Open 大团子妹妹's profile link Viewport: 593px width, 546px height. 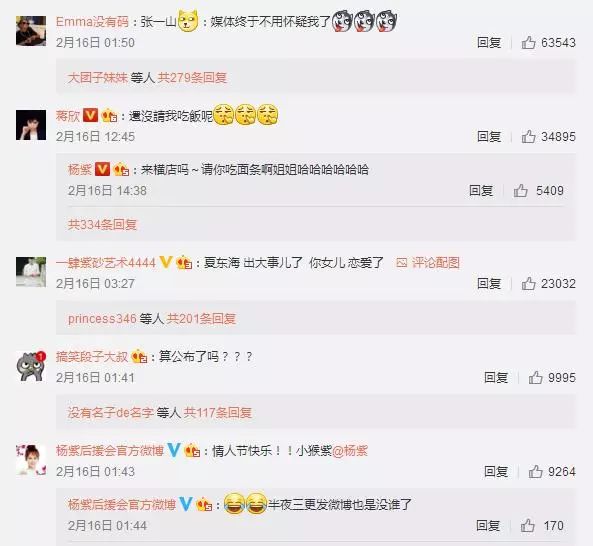tap(98, 78)
